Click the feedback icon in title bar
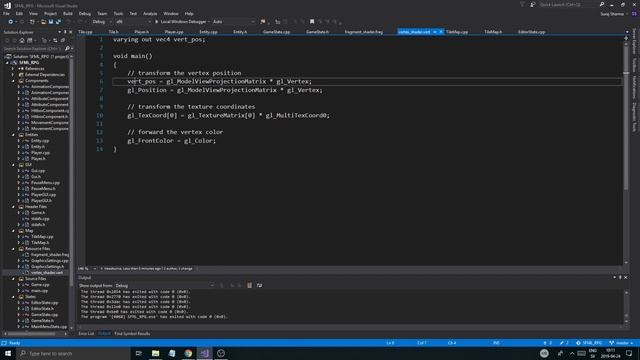Viewport: 640px width, 360px height. pos(533,4)
